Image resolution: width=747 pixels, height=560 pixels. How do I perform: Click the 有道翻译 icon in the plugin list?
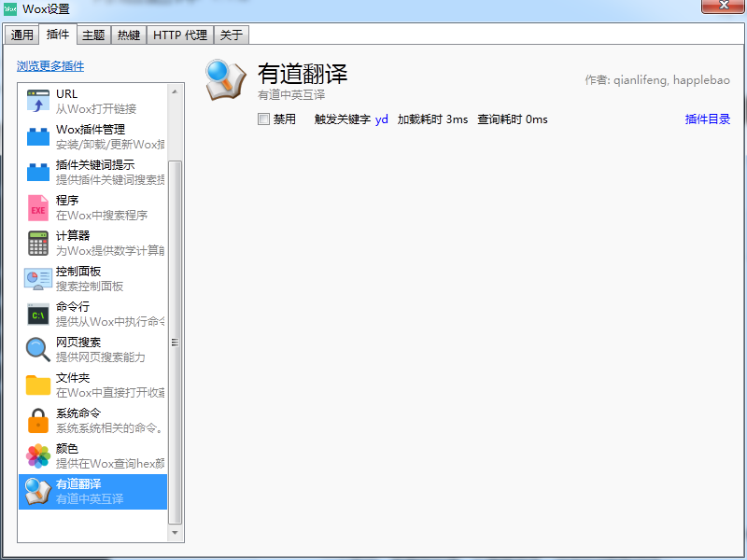pyautogui.click(x=38, y=492)
